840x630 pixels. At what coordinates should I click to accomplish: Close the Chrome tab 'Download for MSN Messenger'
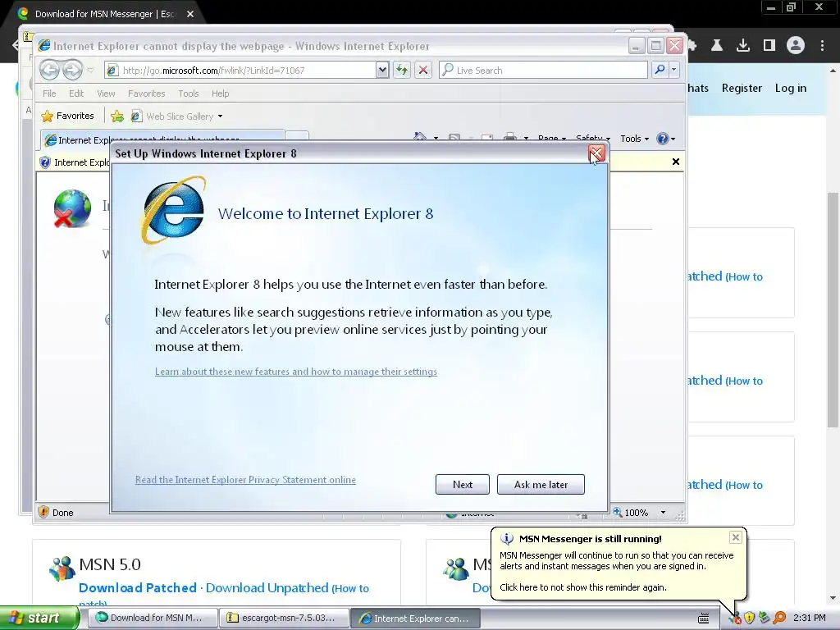coord(190,14)
